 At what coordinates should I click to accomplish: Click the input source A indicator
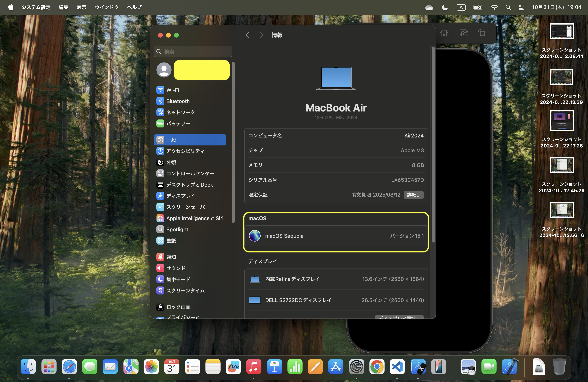[461, 7]
